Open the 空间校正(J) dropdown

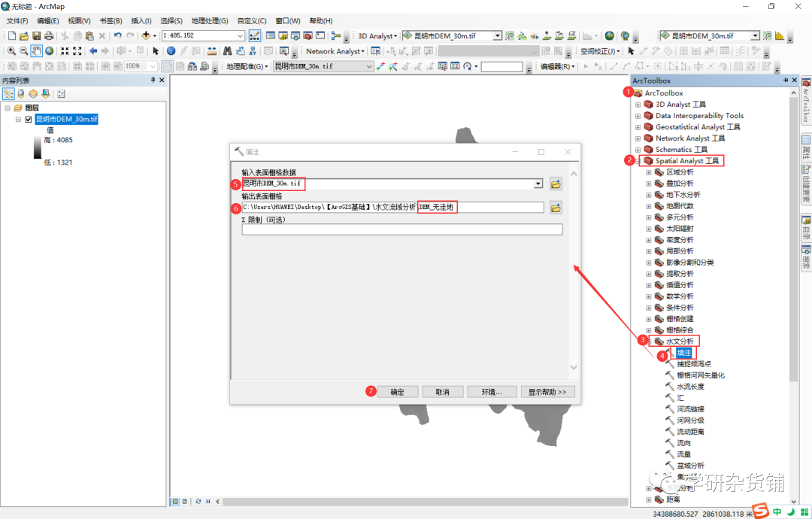(600, 50)
